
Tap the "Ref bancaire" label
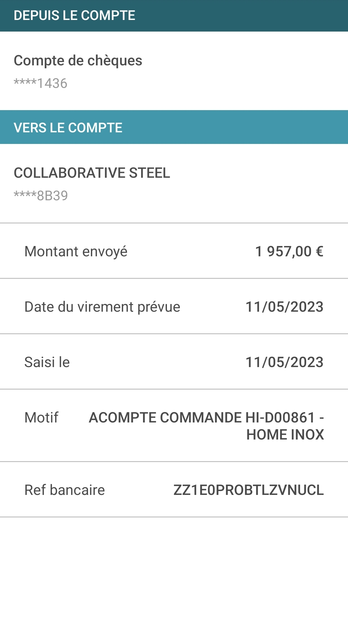tap(65, 490)
